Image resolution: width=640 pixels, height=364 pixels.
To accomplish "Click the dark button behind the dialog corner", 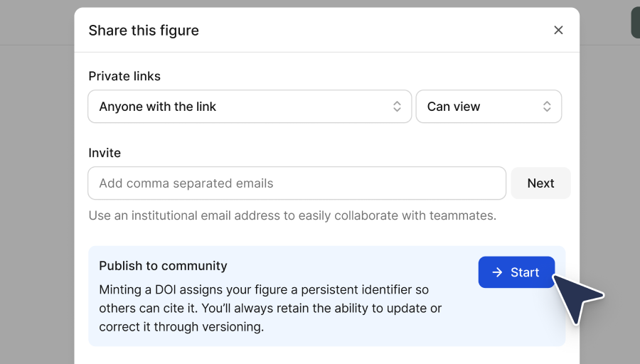I will 635,23.
